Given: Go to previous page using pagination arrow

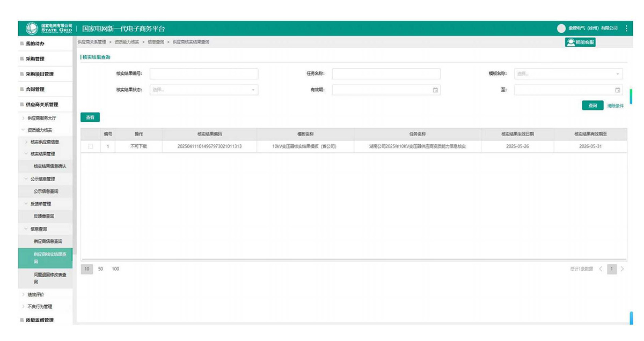Looking at the screenshot, I should [601, 269].
